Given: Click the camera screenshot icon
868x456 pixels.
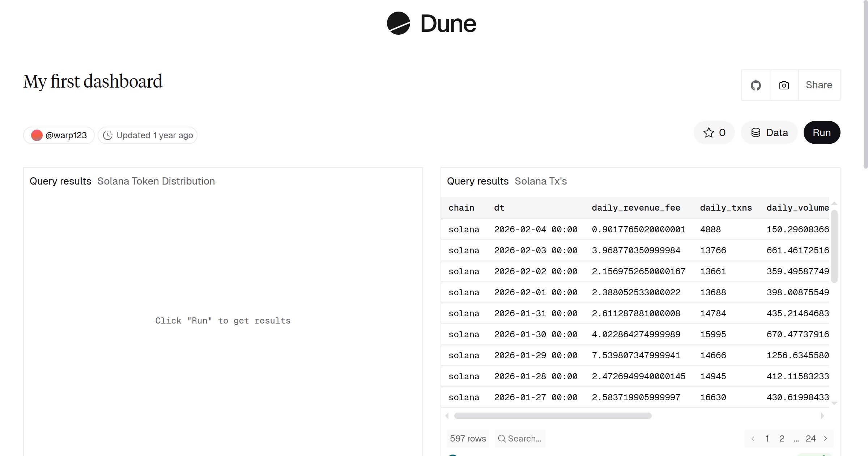Looking at the screenshot, I should coord(783,85).
